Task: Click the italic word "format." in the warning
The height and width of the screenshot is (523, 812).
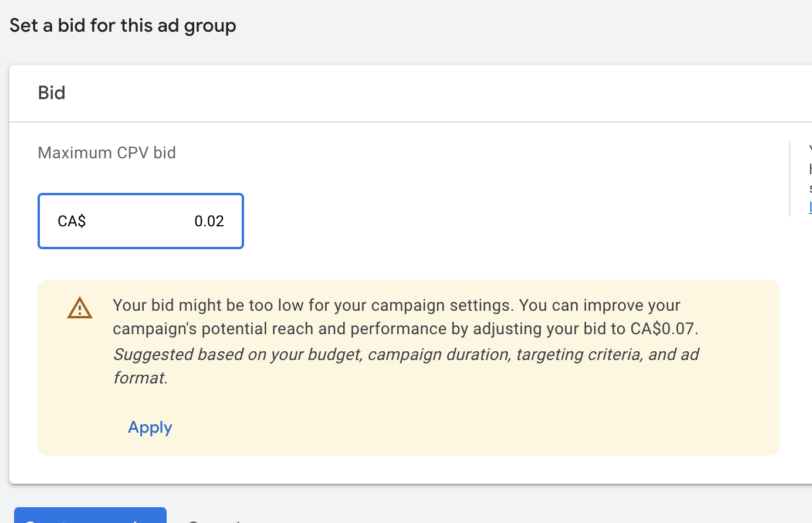Action: click(141, 378)
